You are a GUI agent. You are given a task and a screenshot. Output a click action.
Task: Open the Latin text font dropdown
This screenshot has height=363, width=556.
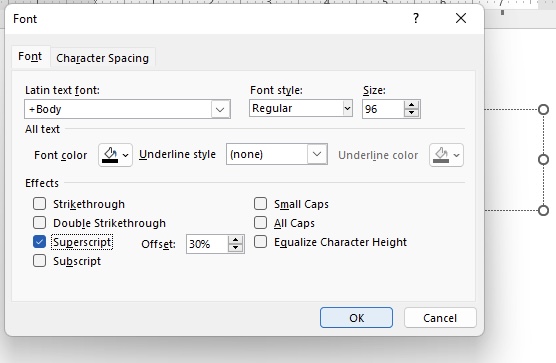[x=220, y=109]
